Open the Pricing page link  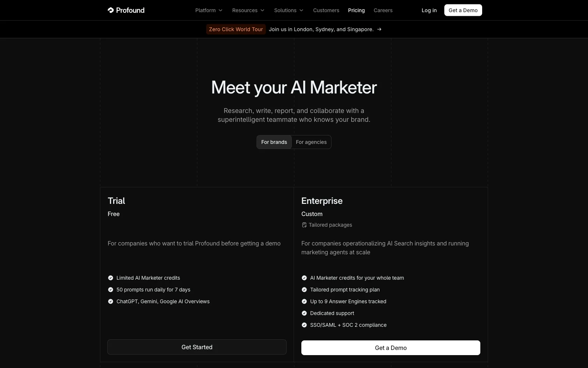pos(356,10)
